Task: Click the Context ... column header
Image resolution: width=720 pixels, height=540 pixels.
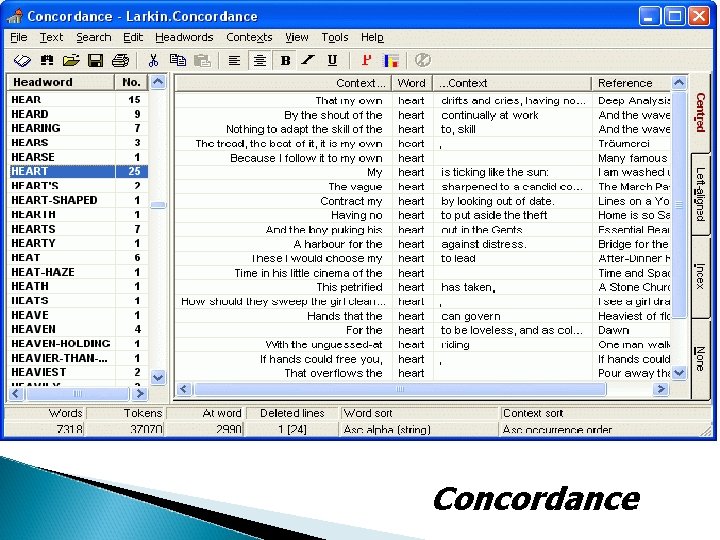Action: [283, 83]
